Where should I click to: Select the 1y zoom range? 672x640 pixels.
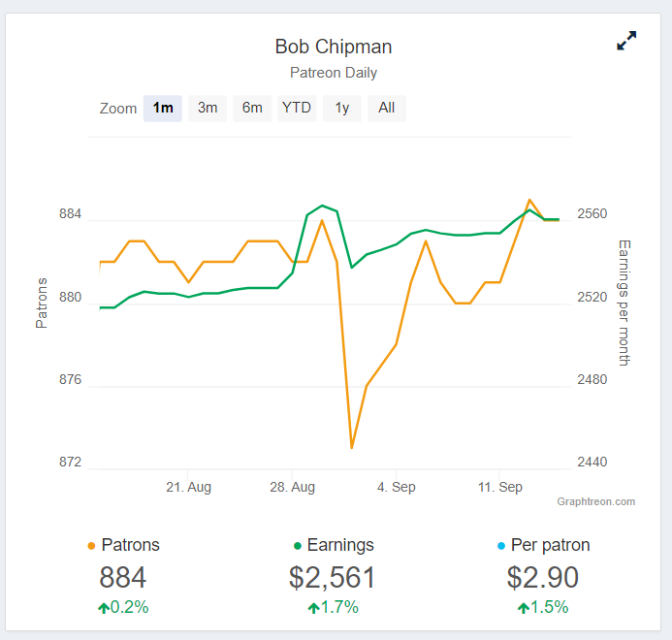(342, 108)
